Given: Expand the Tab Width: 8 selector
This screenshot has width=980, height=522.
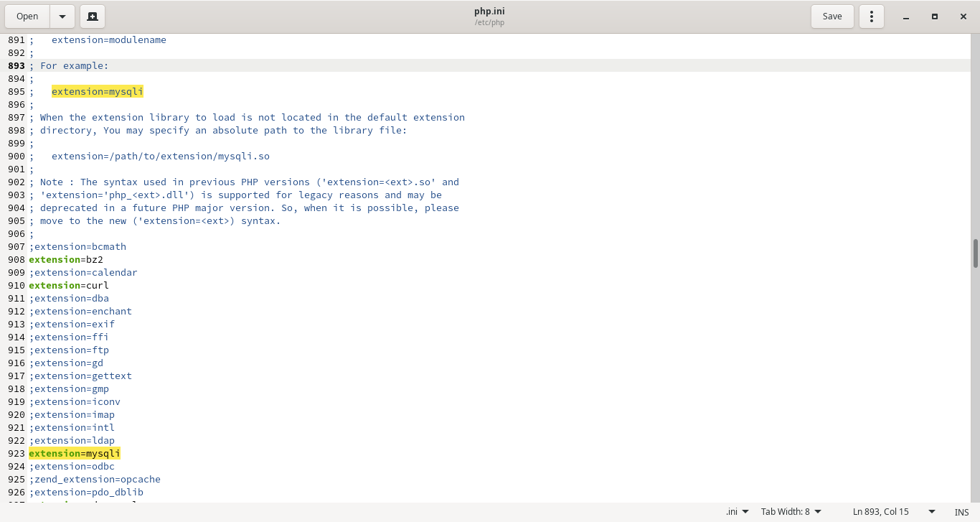Looking at the screenshot, I should pyautogui.click(x=791, y=511).
